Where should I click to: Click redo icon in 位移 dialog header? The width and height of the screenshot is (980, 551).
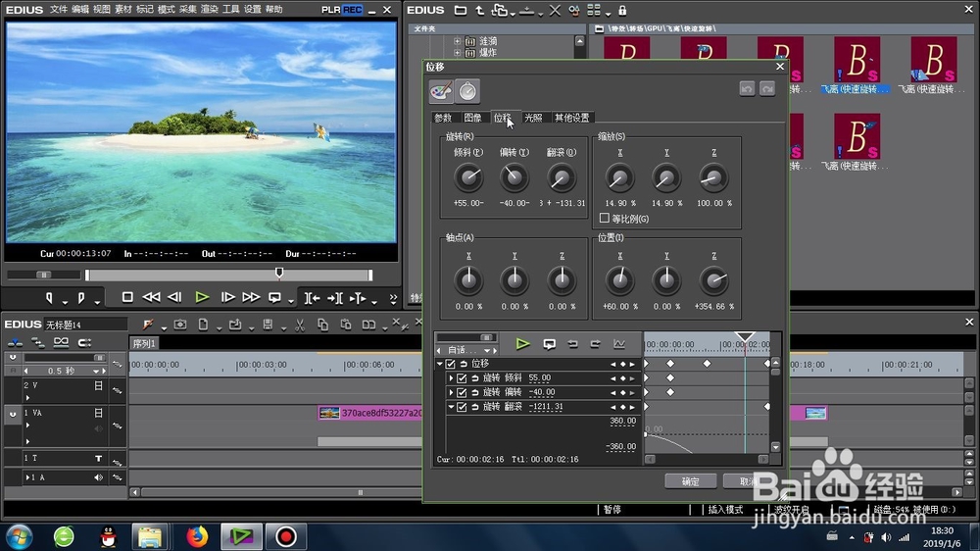point(767,89)
